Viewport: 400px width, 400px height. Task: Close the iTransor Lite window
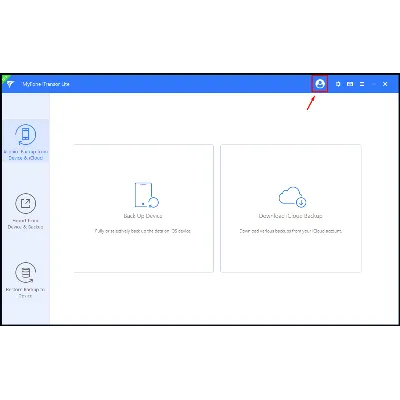[385, 84]
